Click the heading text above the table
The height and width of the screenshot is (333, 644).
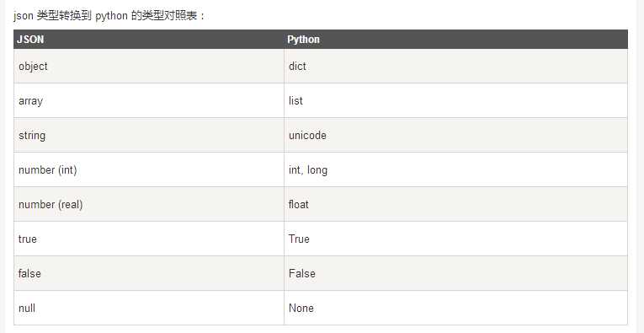pyautogui.click(x=109, y=17)
